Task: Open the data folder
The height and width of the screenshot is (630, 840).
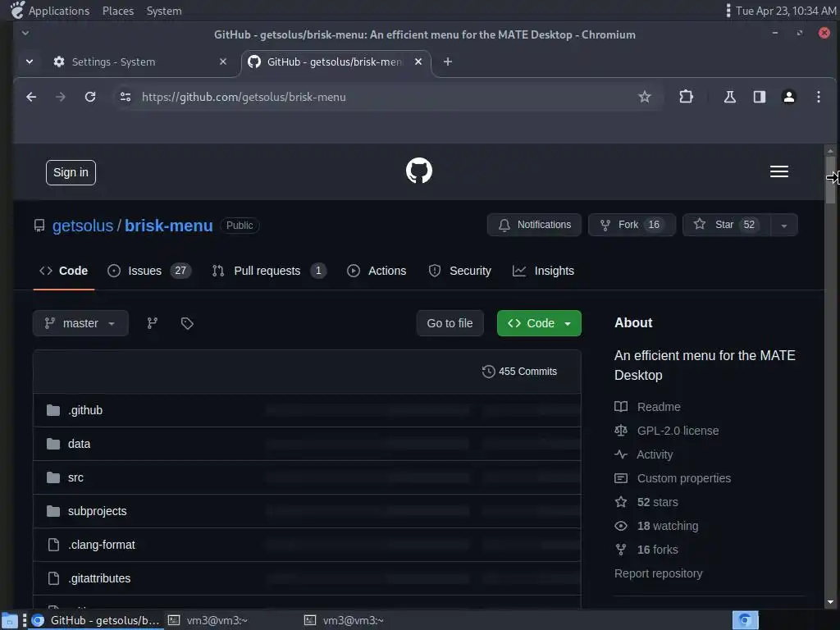Action: coord(80,444)
